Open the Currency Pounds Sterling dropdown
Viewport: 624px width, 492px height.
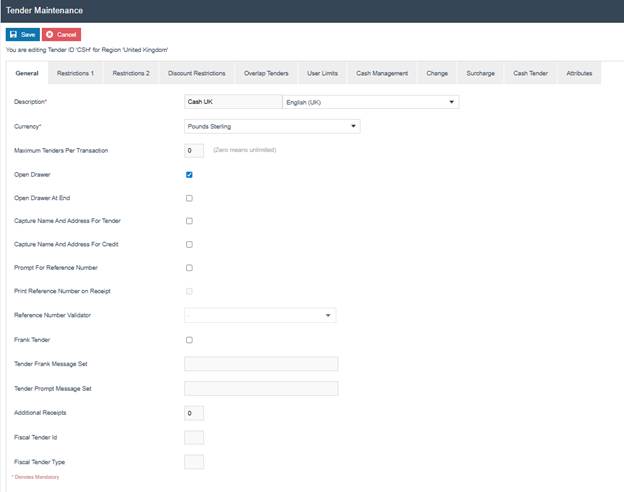272,127
